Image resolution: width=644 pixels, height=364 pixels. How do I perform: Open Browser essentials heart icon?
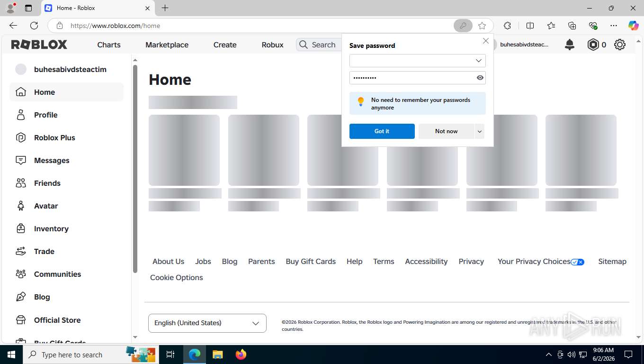(593, 26)
